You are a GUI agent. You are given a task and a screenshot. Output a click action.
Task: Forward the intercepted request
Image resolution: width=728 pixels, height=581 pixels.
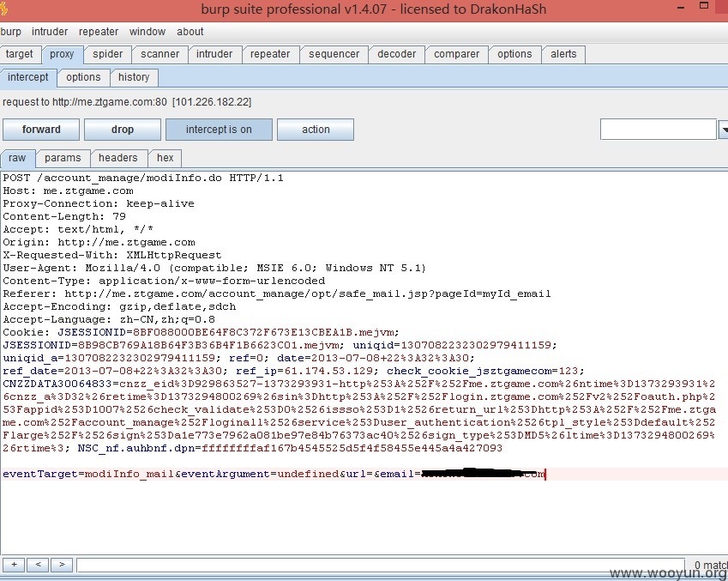tap(41, 130)
